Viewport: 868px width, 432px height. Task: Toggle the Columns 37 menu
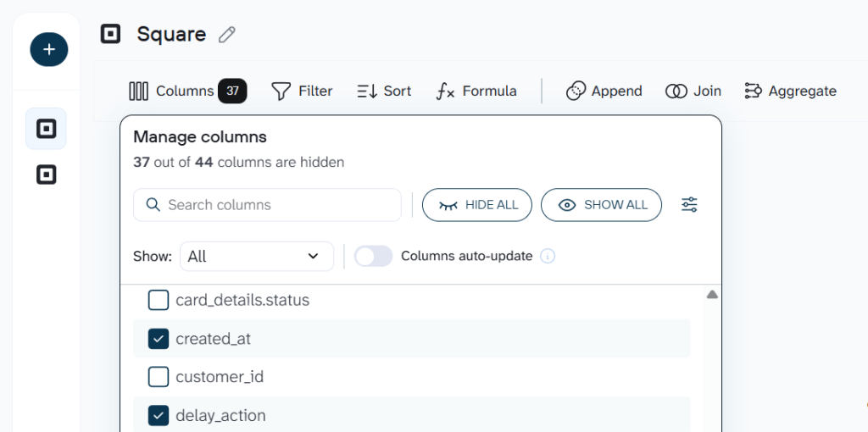coord(187,91)
